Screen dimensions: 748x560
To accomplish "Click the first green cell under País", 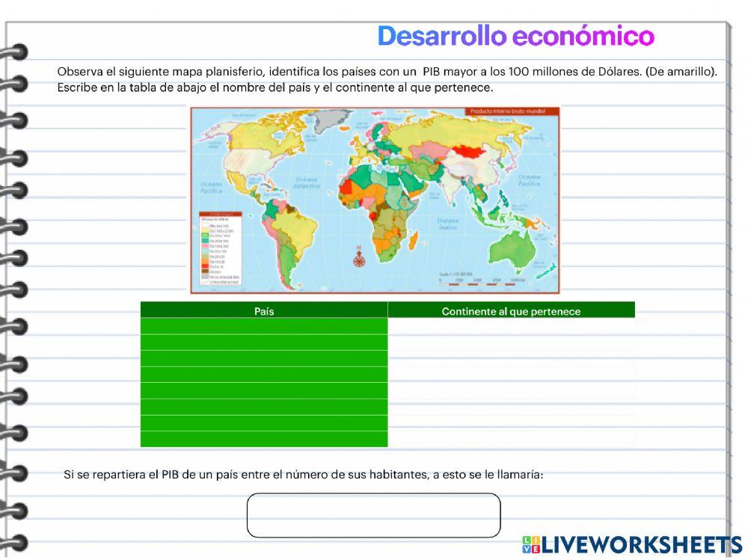I will coord(264,326).
